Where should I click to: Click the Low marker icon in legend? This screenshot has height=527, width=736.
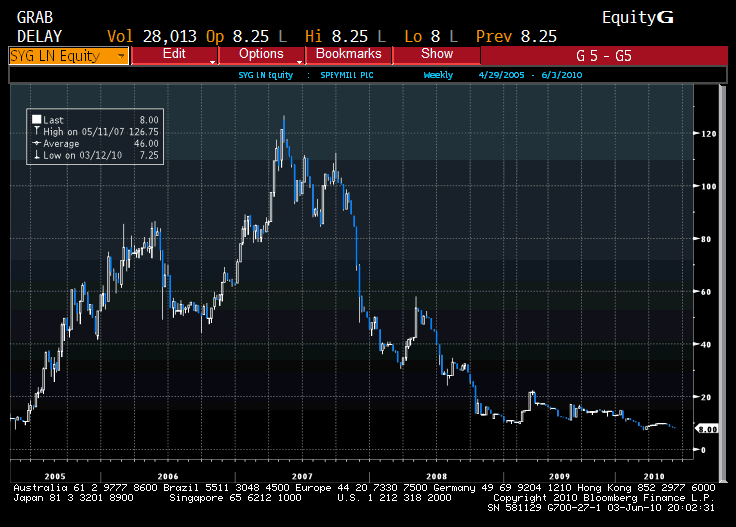tap(37, 155)
